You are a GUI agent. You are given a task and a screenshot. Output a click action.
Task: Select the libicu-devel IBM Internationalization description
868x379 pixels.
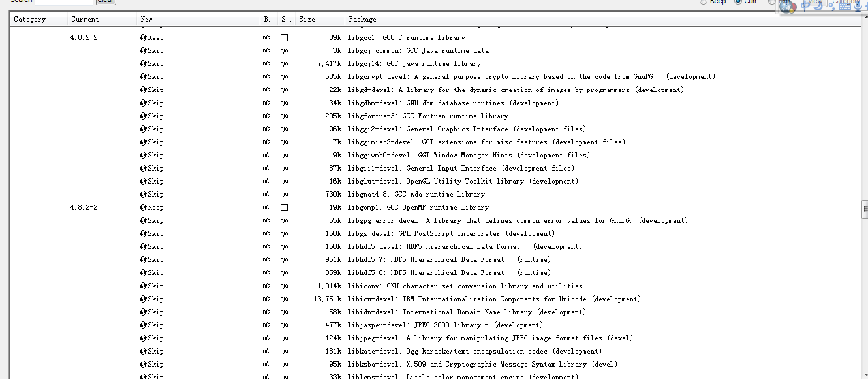tap(494, 299)
